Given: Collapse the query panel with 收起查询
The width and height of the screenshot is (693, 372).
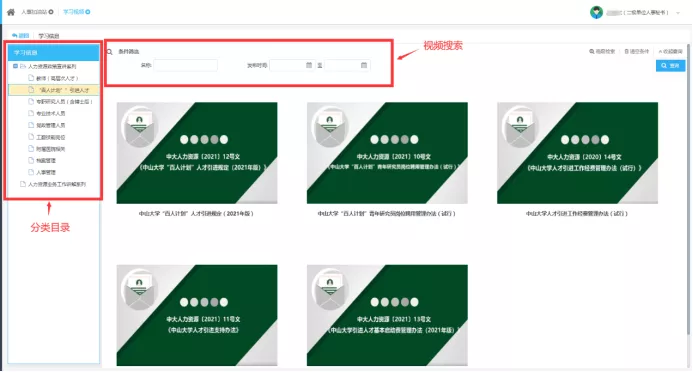Looking at the screenshot, I should 670,52.
